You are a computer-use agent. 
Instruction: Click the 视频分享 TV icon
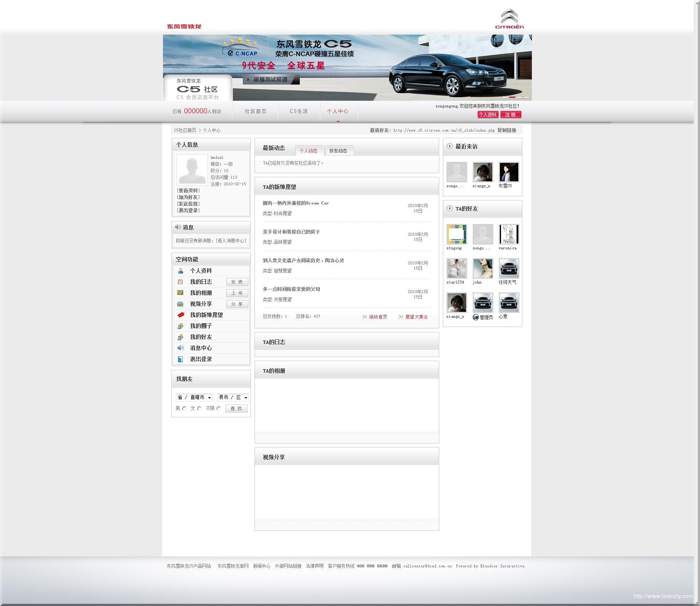point(180,304)
